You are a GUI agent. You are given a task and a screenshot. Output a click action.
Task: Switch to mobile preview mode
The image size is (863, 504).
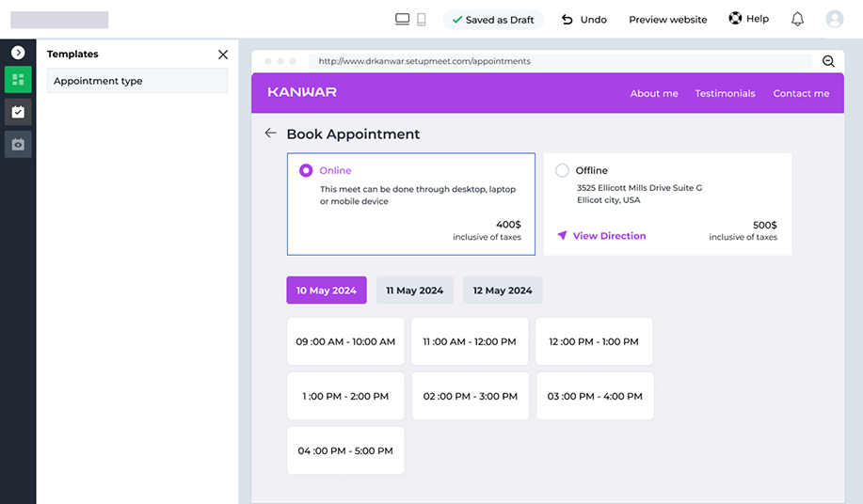(422, 19)
